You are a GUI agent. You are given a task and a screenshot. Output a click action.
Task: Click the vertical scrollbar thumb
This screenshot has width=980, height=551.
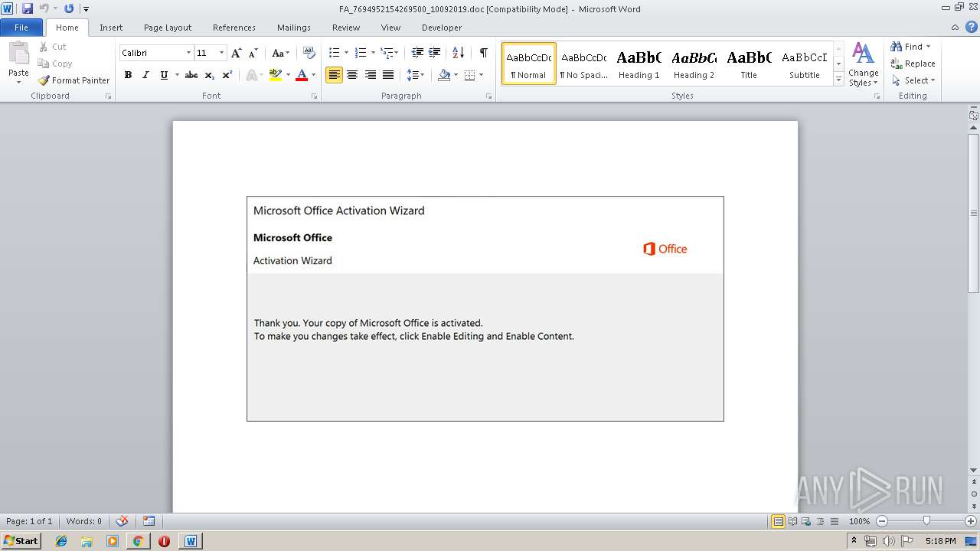973,214
